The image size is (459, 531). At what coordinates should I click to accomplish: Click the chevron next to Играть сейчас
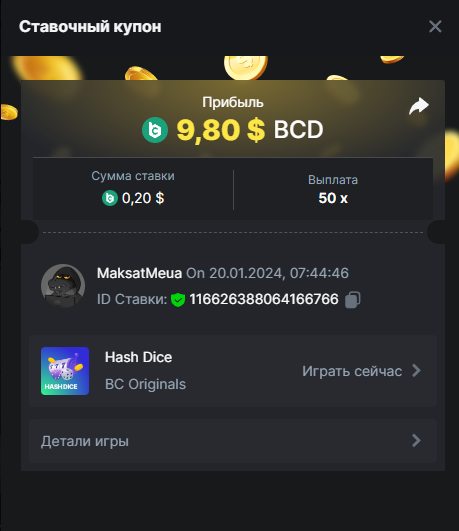click(x=416, y=370)
